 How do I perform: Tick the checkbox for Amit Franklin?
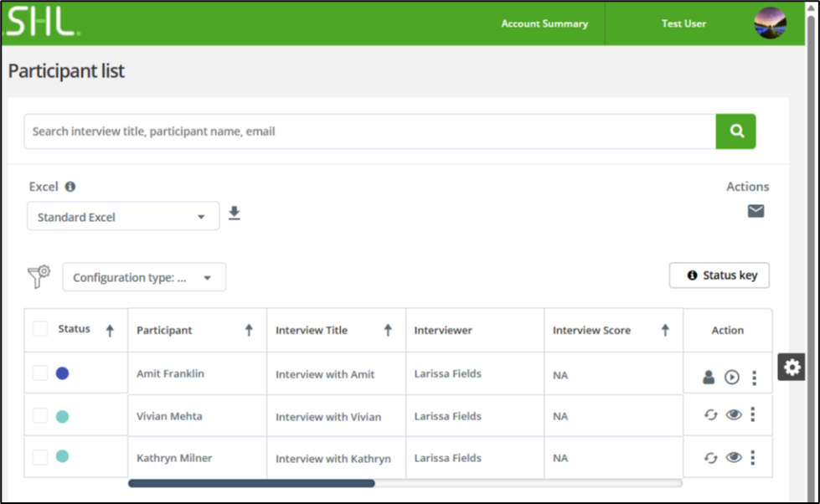coord(40,373)
